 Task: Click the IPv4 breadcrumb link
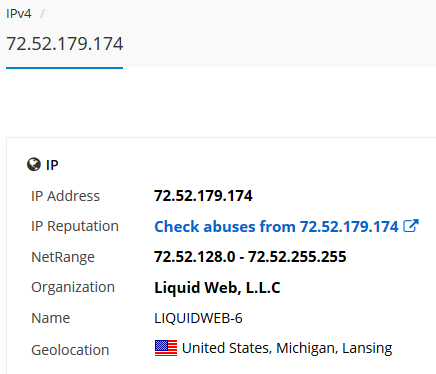click(x=19, y=14)
